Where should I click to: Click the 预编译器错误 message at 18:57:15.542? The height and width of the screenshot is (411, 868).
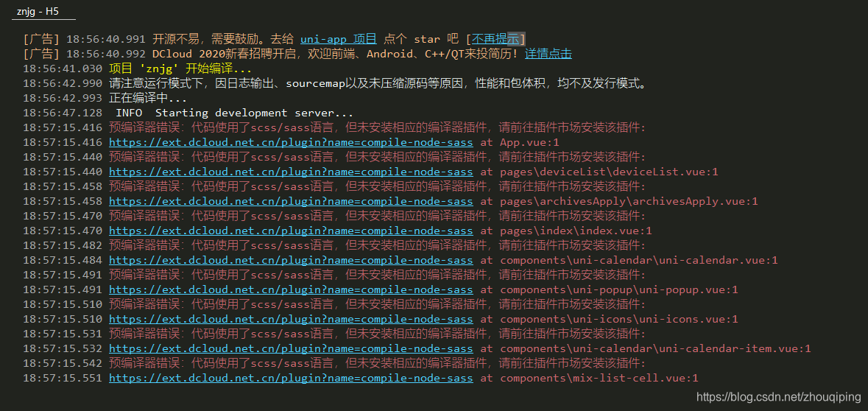(378, 363)
